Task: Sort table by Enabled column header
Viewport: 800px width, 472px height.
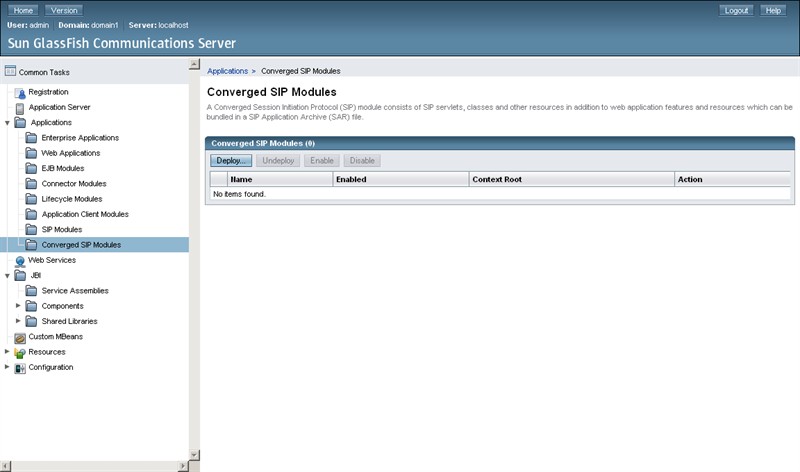Action: [x=351, y=179]
